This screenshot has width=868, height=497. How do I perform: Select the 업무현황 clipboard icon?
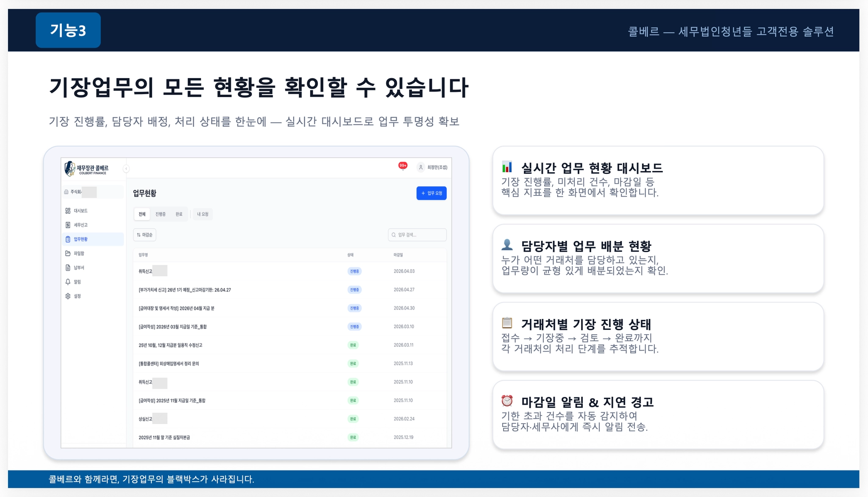pos(68,239)
